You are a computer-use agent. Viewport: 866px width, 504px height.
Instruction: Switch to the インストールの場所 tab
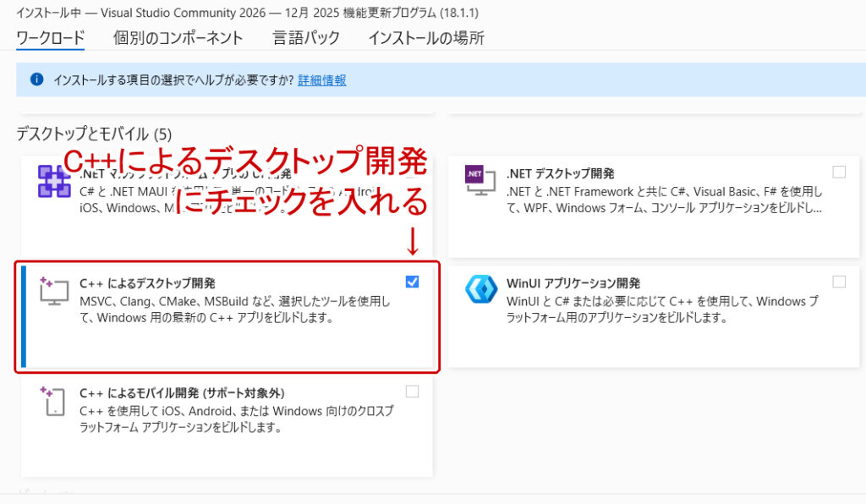click(x=426, y=37)
